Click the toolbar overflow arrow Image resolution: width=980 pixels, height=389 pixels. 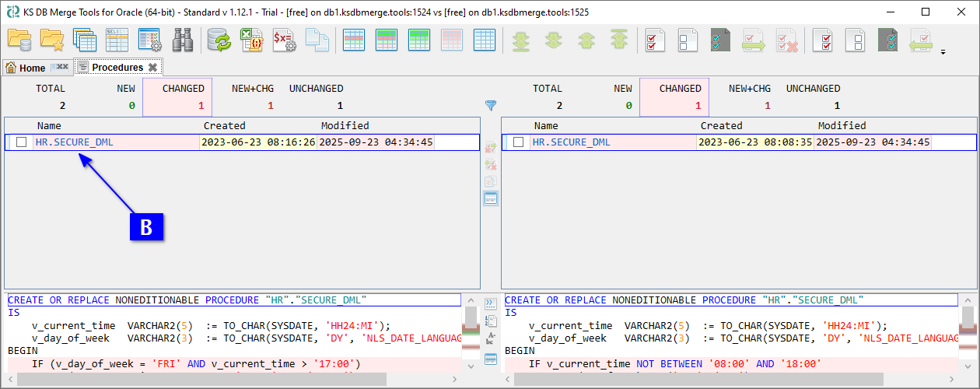(943, 53)
